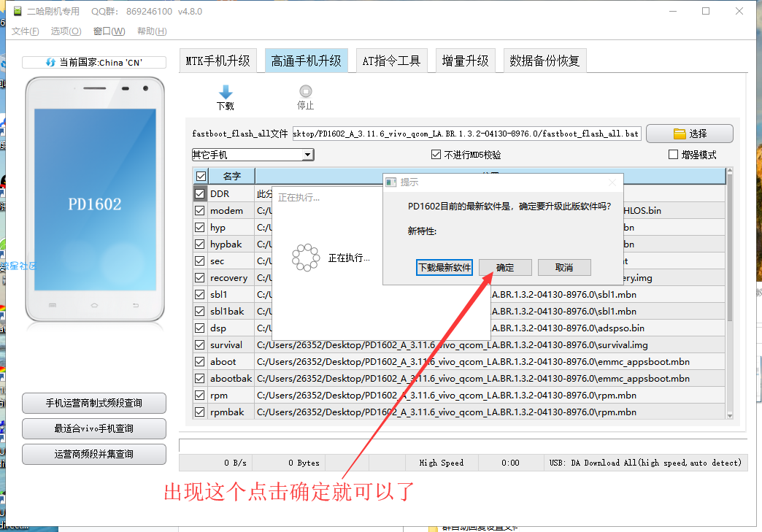
Task: Uncheck the sbl1 partition checkbox
Action: [x=199, y=294]
